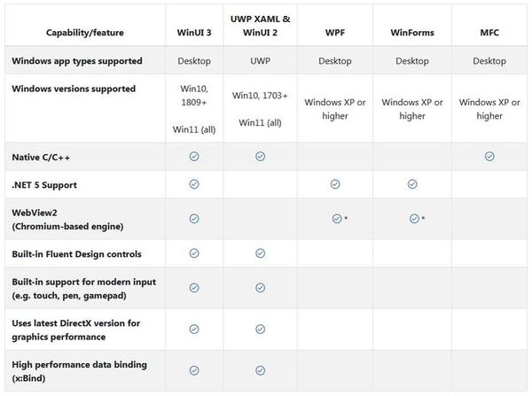Viewport: 532px width, 396px height.
Task: Click the Native C/C++ checkmark under WinUI 3
Action: click(x=194, y=156)
